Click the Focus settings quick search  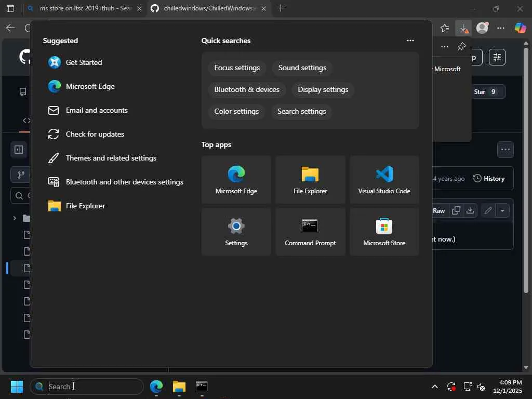237,68
